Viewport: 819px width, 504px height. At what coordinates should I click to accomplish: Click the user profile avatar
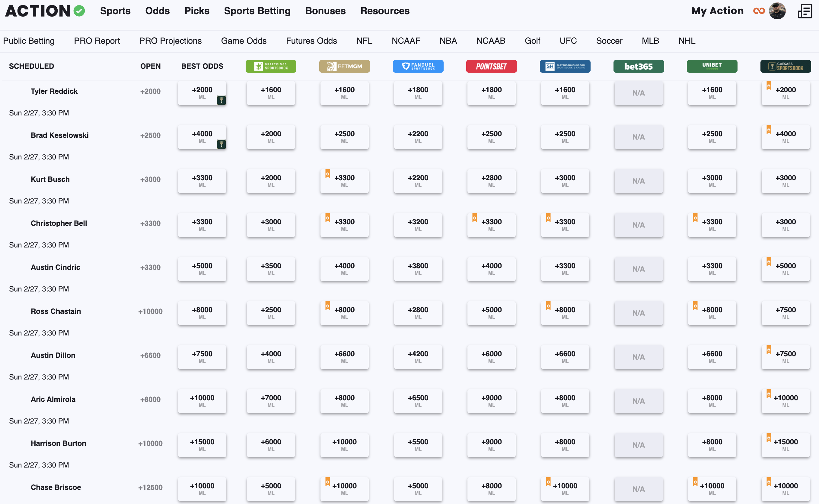click(777, 11)
